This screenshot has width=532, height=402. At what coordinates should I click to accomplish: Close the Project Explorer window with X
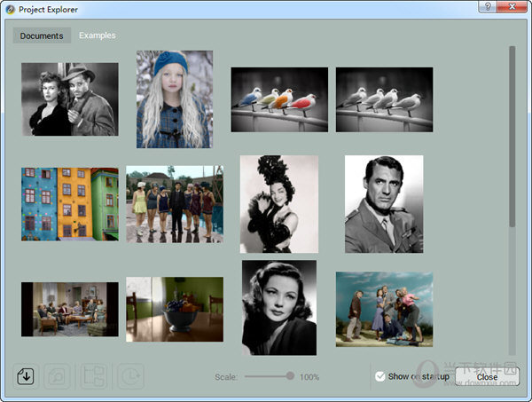click(512, 7)
